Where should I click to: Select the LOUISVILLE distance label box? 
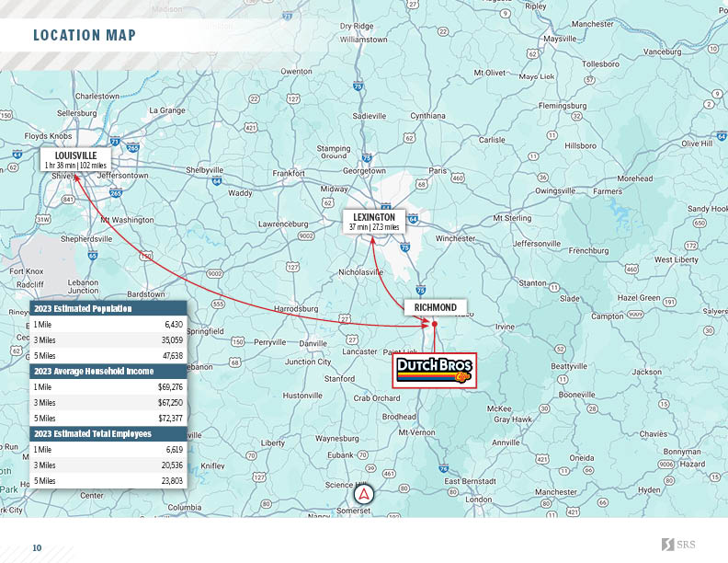tap(75, 159)
